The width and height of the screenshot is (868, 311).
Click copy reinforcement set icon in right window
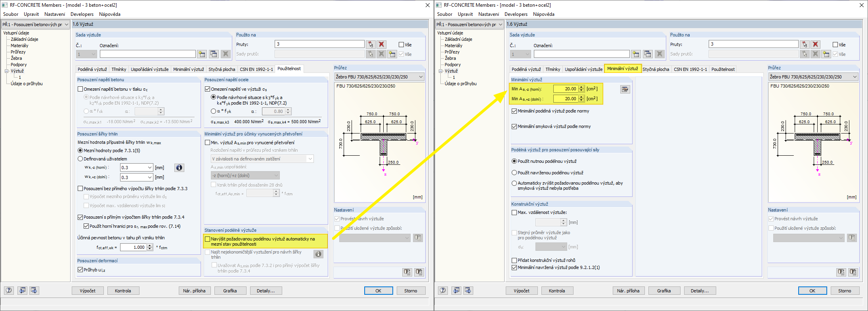click(x=648, y=54)
